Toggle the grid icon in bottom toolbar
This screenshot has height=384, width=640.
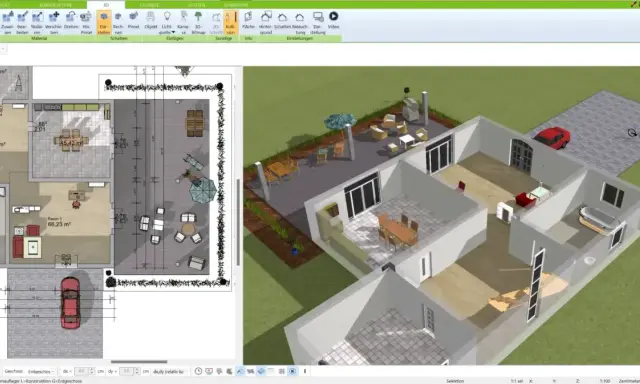(x=282, y=371)
